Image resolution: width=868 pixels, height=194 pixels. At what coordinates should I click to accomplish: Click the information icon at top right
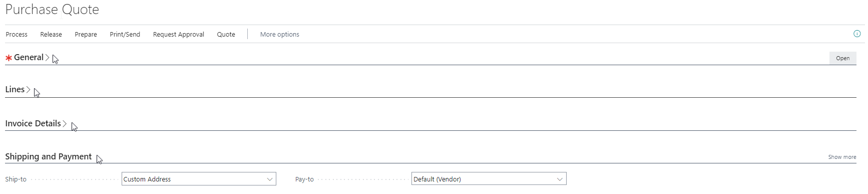click(x=857, y=34)
